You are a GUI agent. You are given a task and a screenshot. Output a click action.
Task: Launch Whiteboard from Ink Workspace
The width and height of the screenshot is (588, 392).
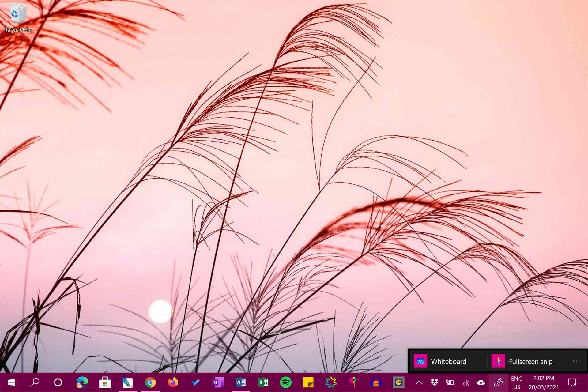tap(448, 361)
